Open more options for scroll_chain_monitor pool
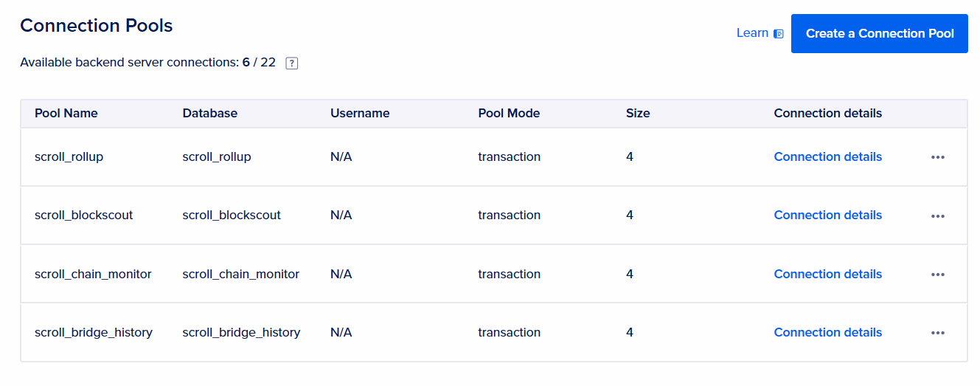Viewport: 980px width, 386px height. pyautogui.click(x=937, y=275)
